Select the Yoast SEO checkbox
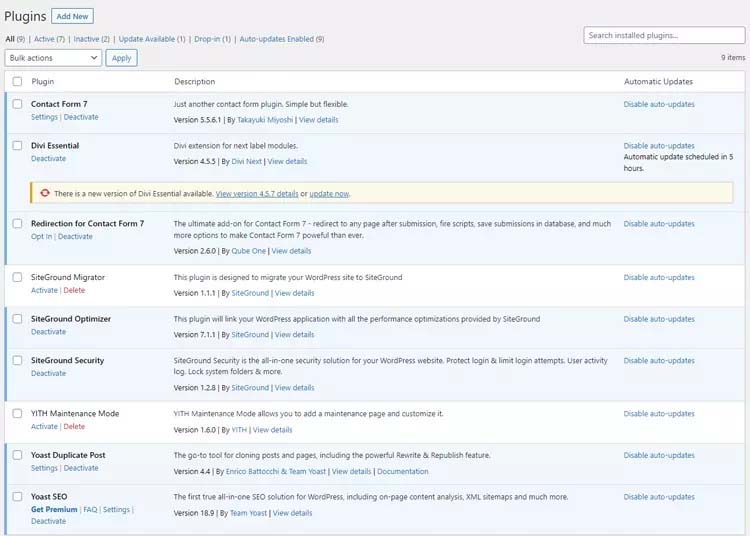Screen dimensions: 750x536 [17, 496]
